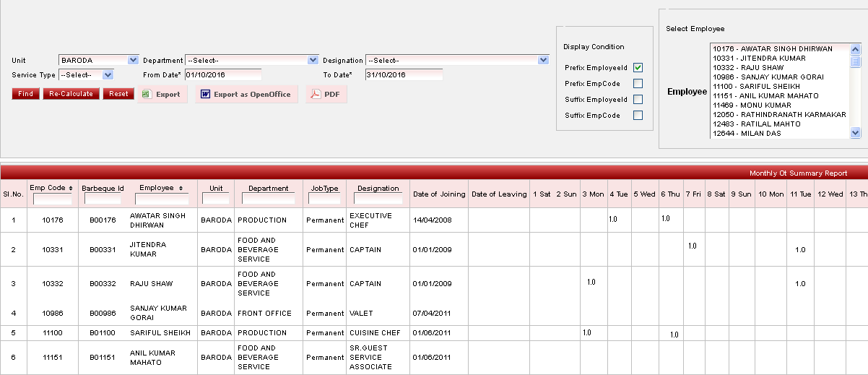Click the Re-Calculate button
Image resolution: width=868 pixels, height=375 pixels.
(71, 94)
